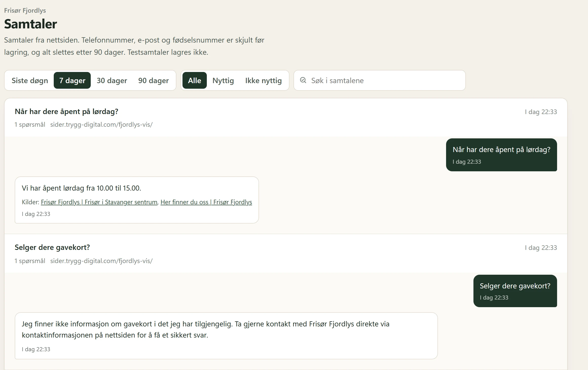Select the 7 dager time filter
Screen dimensions: 588x370
coord(72,80)
